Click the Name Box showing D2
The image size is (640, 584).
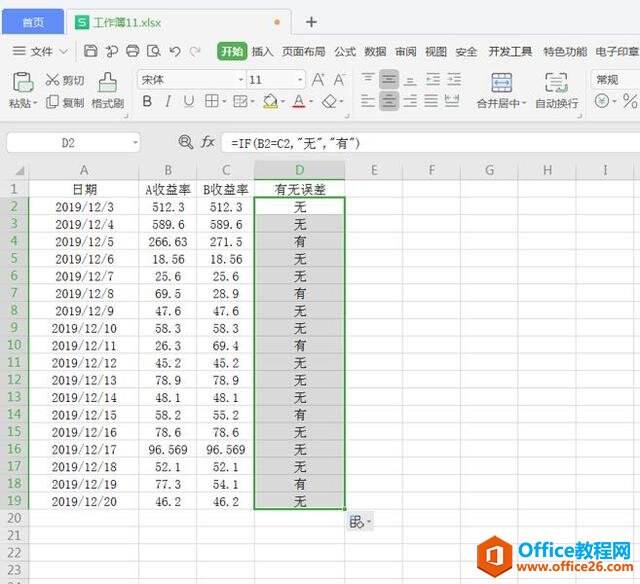pos(68,143)
